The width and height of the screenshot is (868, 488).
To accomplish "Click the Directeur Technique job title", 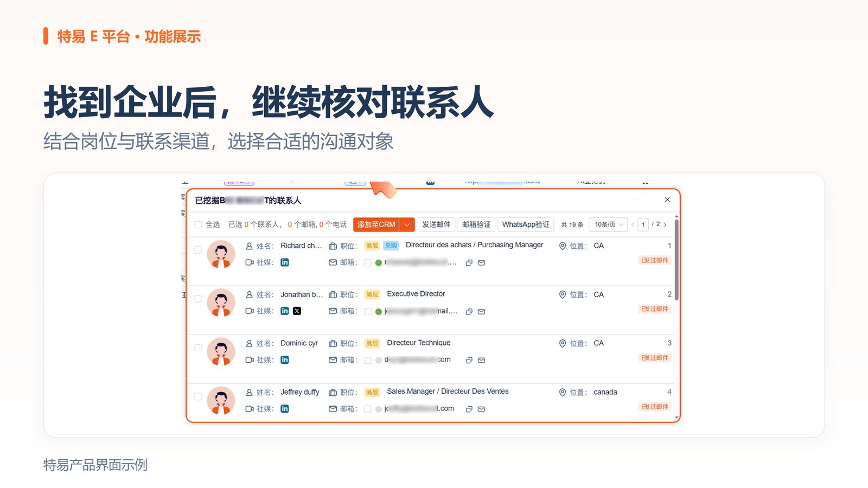I will click(x=419, y=343).
